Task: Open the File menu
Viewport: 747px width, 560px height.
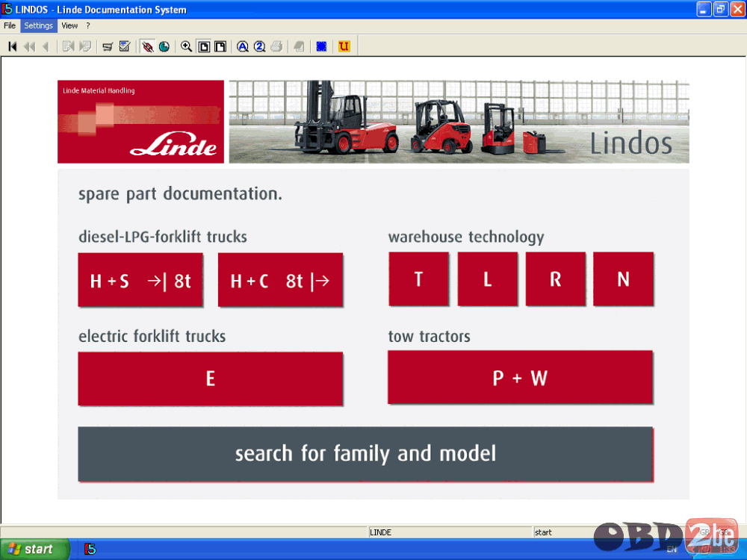Action: 10,25
